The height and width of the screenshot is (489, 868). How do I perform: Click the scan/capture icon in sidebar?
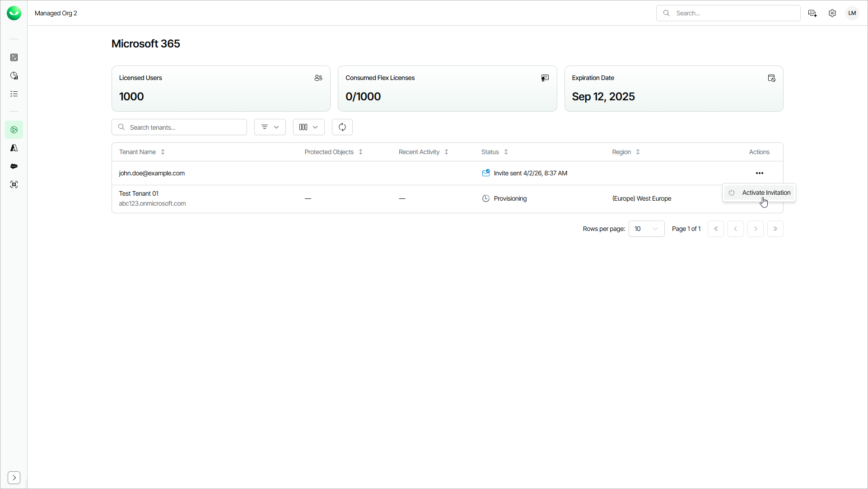pyautogui.click(x=14, y=184)
